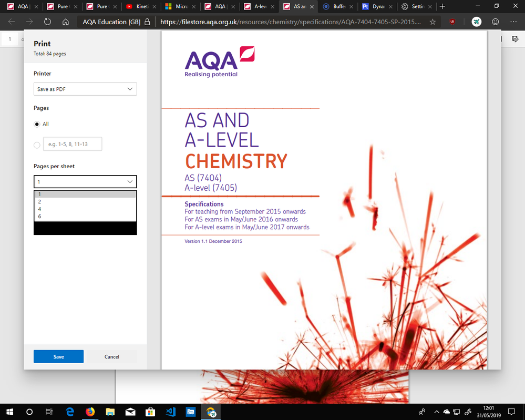Switch to the Dynamic Pt tab
525x420 pixels.
377,6
